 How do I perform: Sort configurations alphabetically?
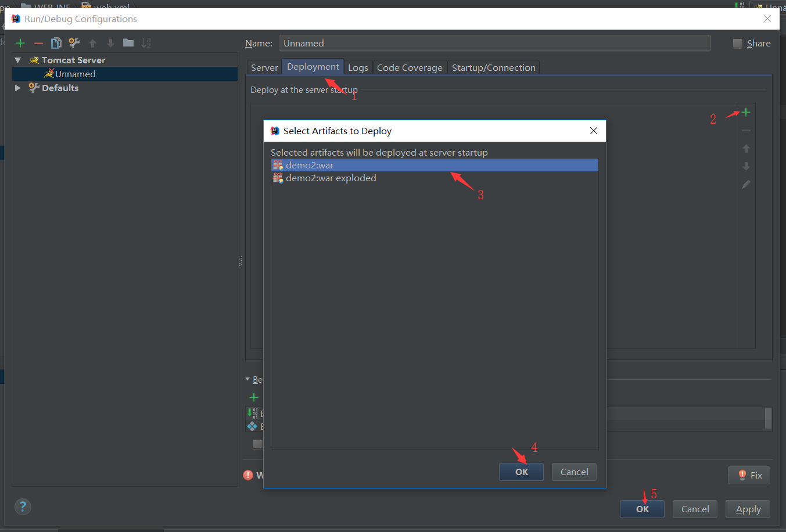point(146,43)
